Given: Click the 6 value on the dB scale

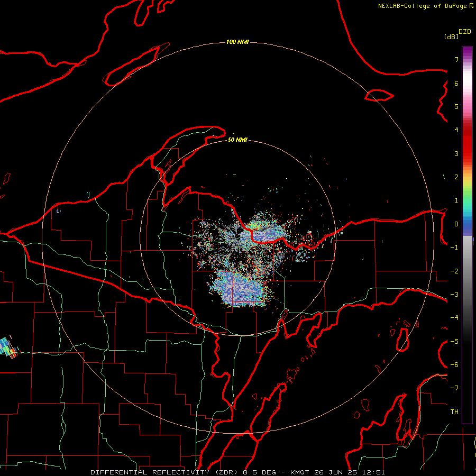Looking at the screenshot, I should click(456, 83).
